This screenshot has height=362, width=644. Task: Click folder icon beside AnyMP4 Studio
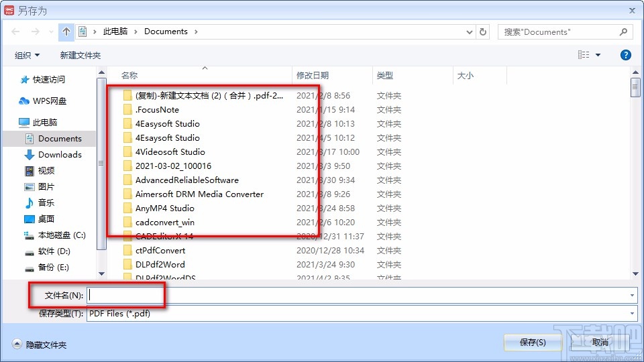pos(127,208)
